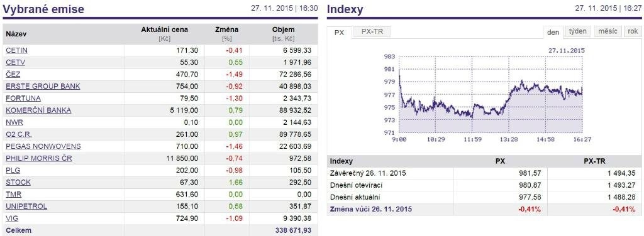
Task: Click the ČEZ emission link
Action: coord(13,74)
